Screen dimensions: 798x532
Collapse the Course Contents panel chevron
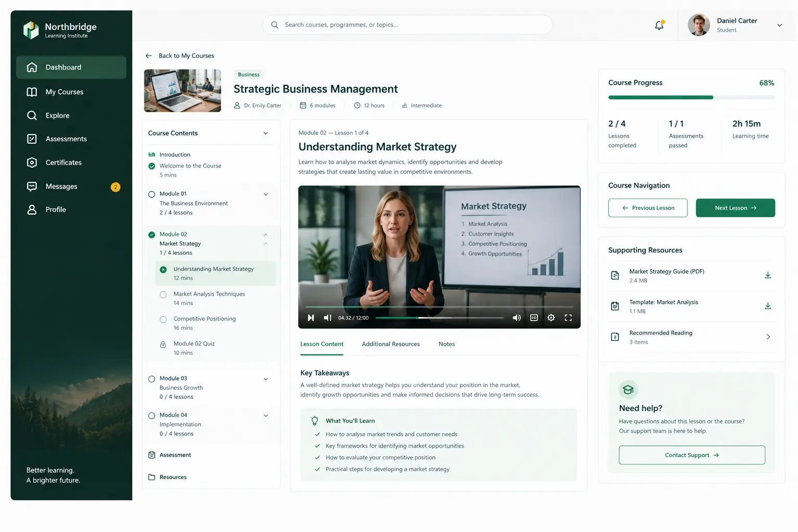265,134
